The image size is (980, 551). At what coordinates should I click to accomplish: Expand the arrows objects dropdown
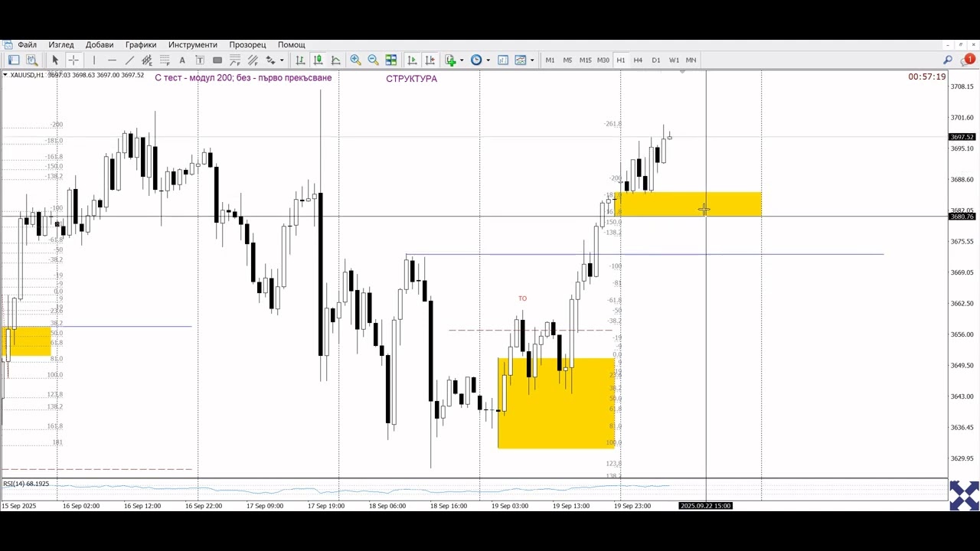click(x=282, y=60)
